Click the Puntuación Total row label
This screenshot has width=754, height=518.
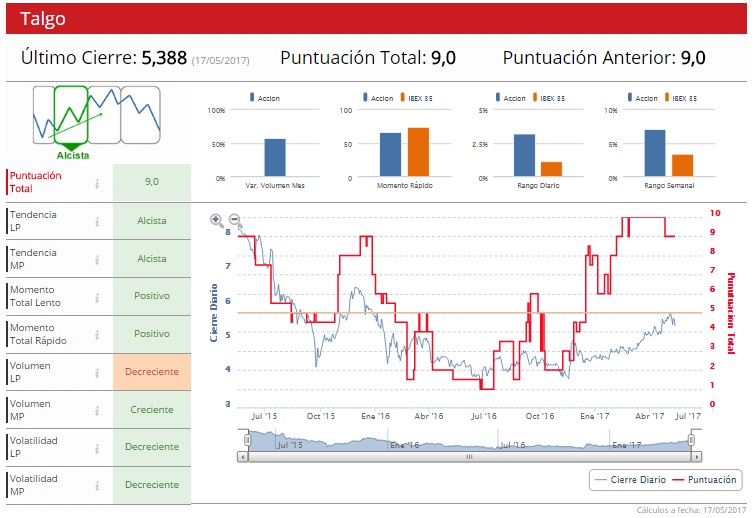[36, 182]
